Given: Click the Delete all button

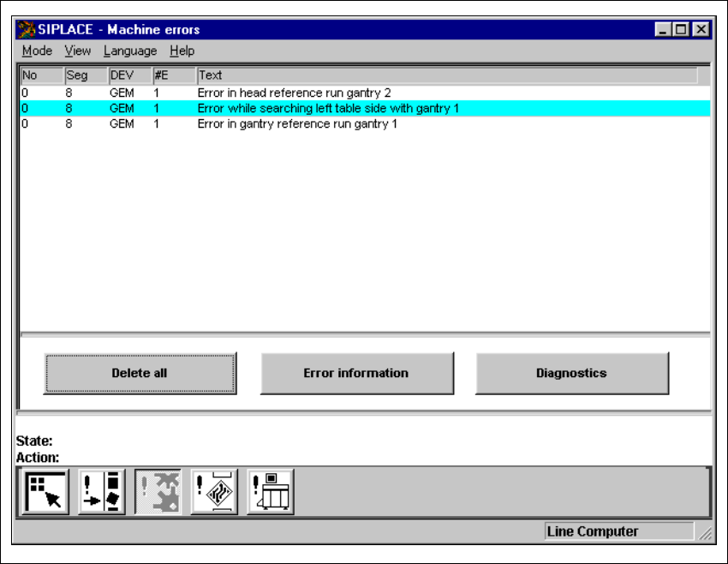Looking at the screenshot, I should pos(140,373).
